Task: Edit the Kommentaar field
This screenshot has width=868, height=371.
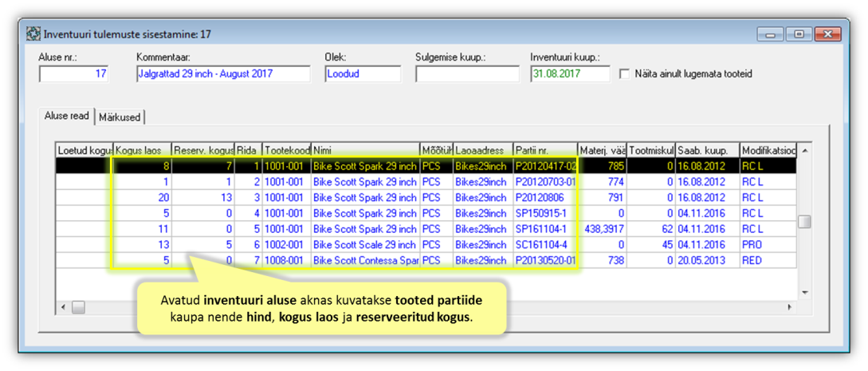Action: click(223, 73)
